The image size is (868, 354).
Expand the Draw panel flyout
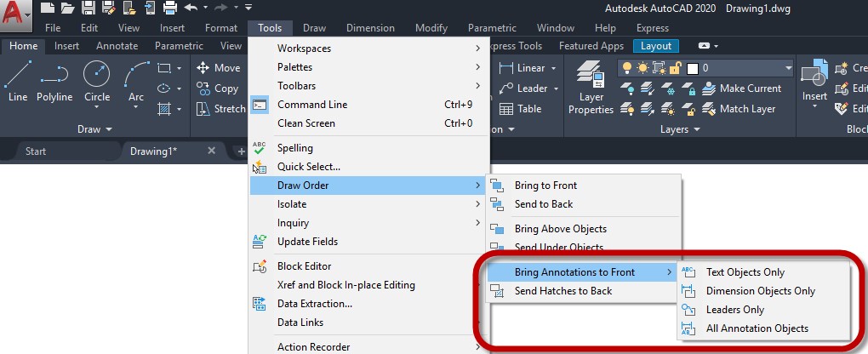[94, 129]
